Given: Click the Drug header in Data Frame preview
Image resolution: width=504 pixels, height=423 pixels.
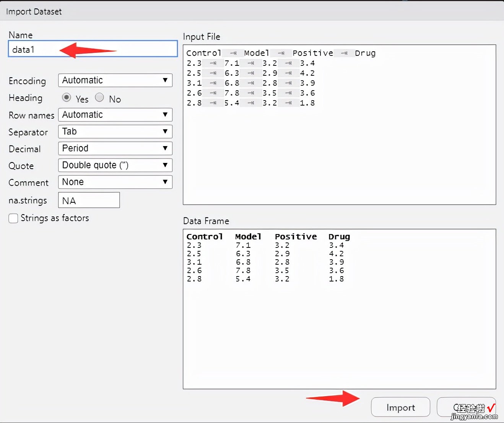Looking at the screenshot, I should coord(339,237).
